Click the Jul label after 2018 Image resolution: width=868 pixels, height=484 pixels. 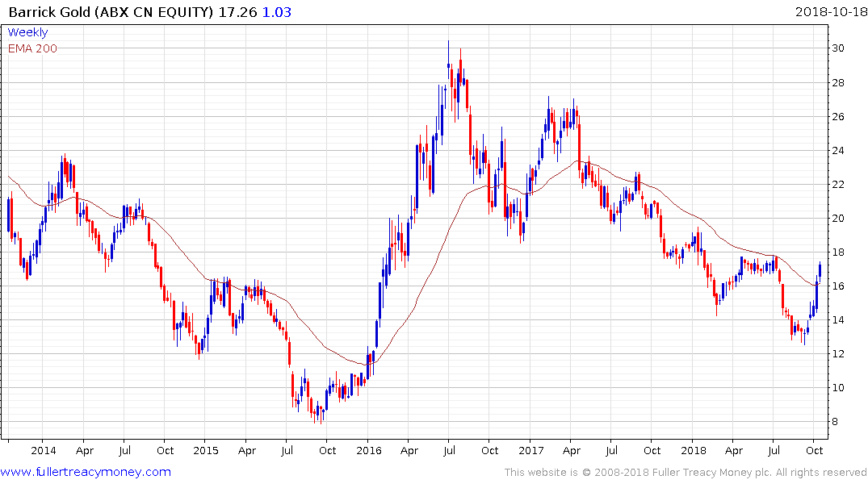(x=774, y=450)
